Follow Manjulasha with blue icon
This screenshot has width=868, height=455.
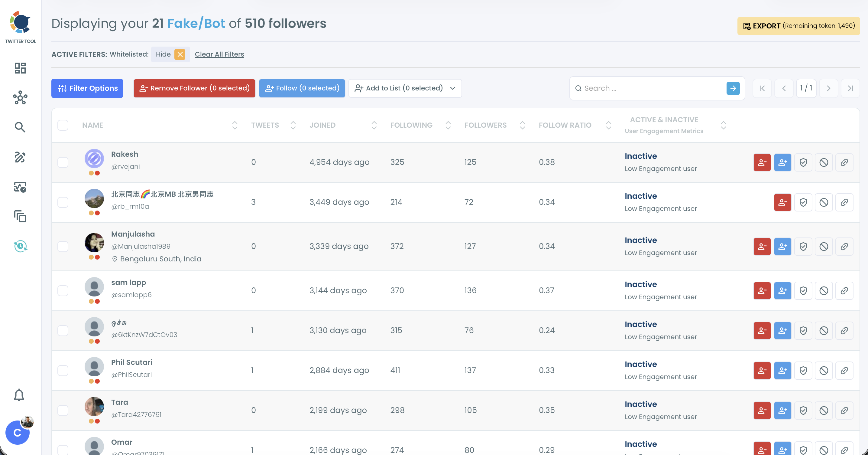click(782, 246)
